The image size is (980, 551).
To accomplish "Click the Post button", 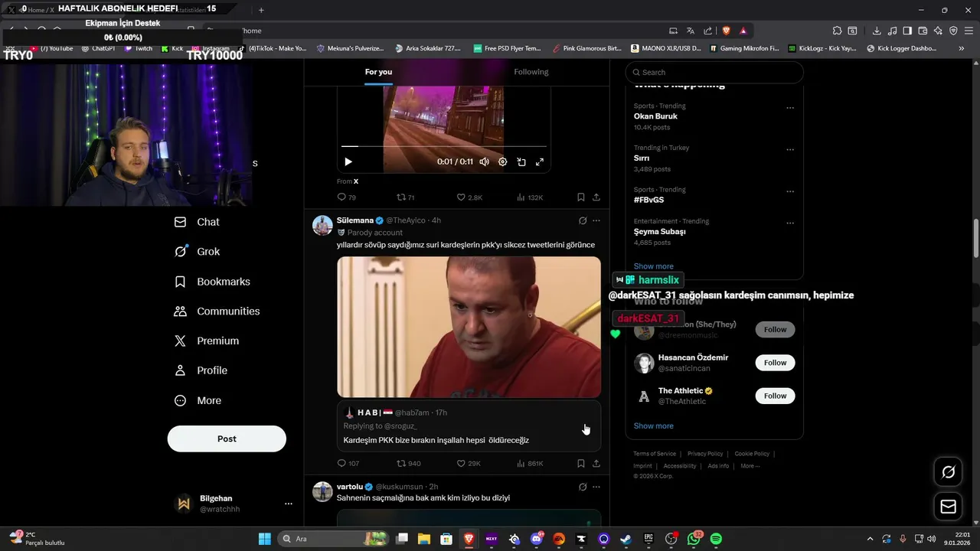I will point(227,439).
